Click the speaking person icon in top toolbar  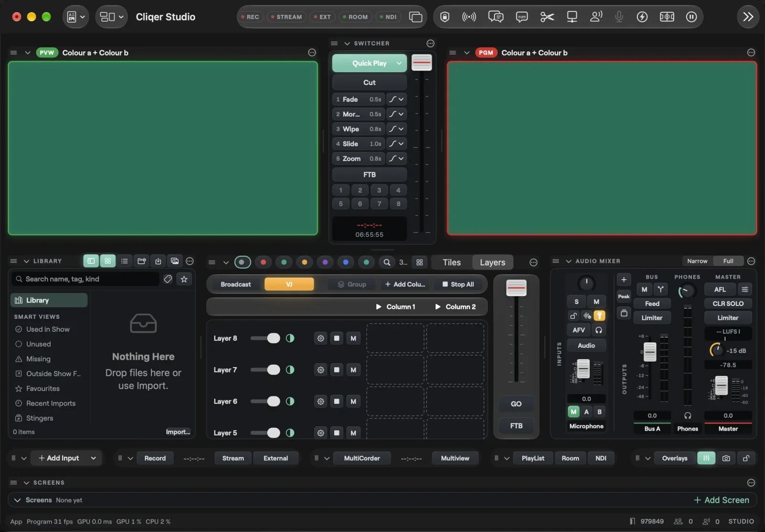(x=596, y=17)
